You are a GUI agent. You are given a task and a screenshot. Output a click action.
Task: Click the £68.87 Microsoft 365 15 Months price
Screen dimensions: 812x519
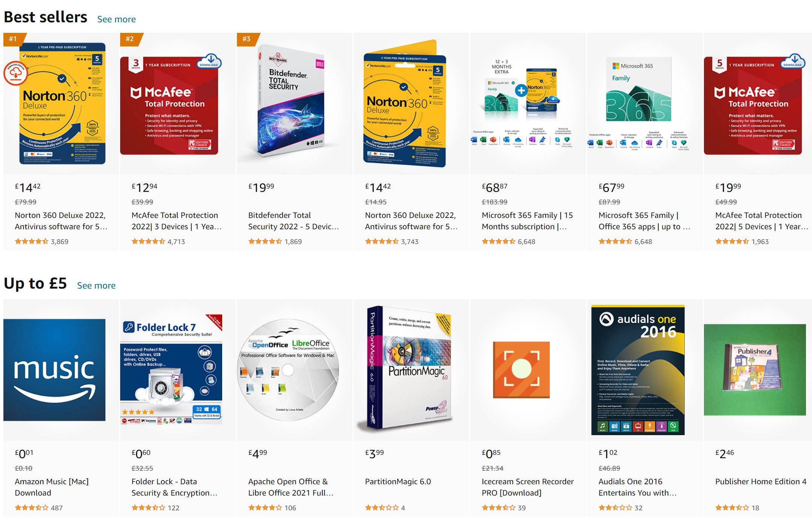(495, 187)
